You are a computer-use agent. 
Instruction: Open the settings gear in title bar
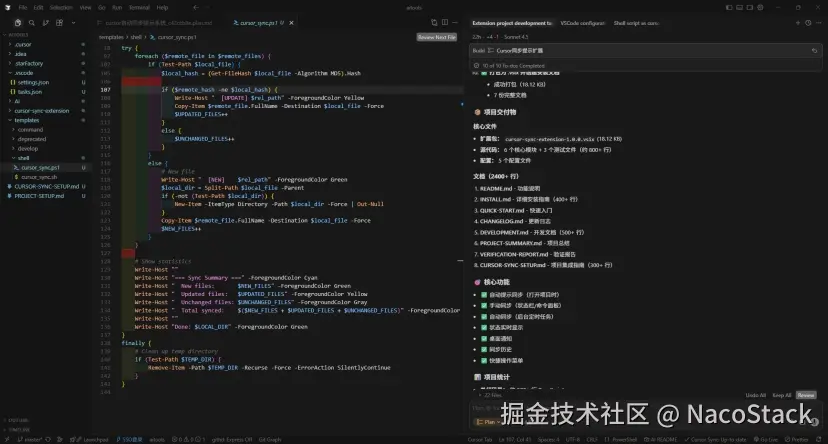point(760,7)
